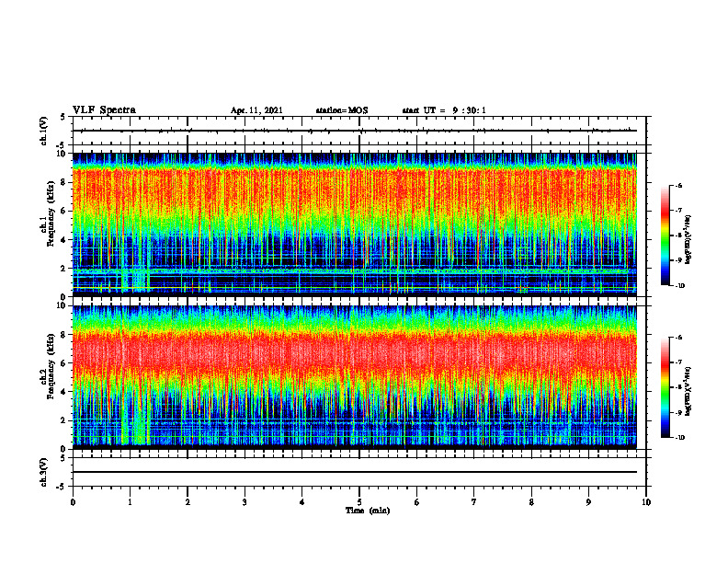Click the "start UT = 9 :30: 1" text
This screenshot has height=563, width=728.
444,110
